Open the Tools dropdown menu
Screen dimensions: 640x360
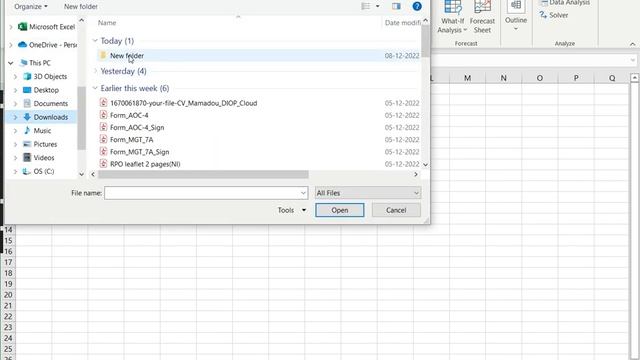(292, 210)
